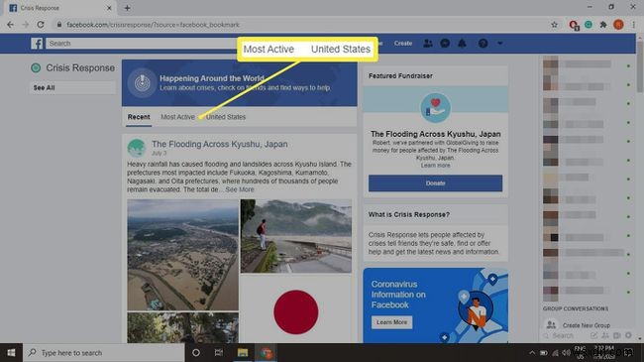
Task: Reload page with browser refresh icon
Action: 41,25
